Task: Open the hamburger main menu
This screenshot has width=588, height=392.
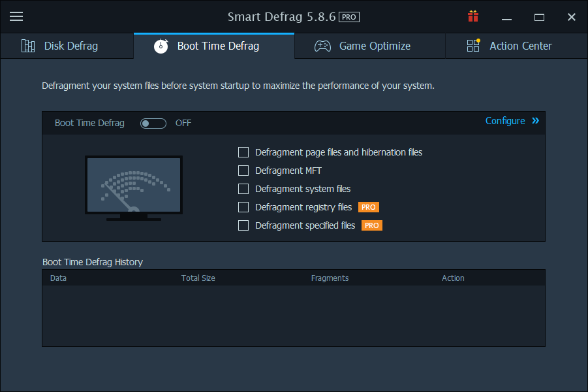Action: (x=16, y=16)
